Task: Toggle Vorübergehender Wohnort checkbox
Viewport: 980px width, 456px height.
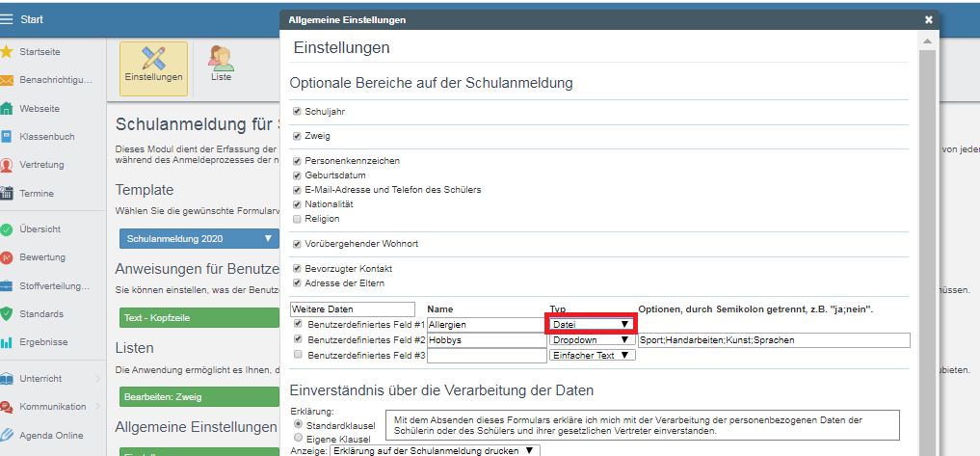Action: [297, 244]
